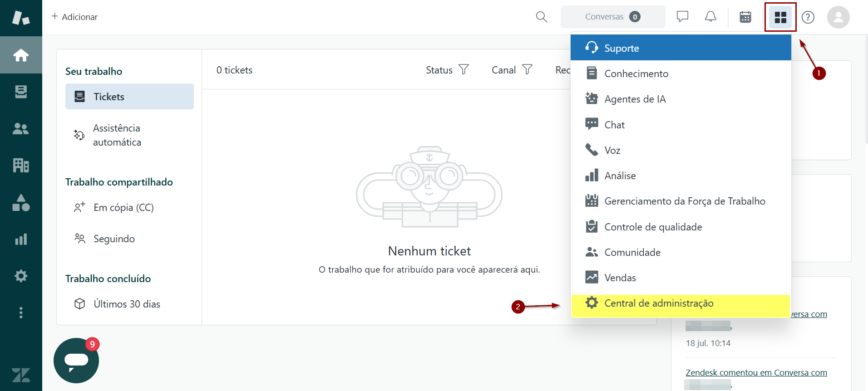Open Zendesk comentou em Conversa link

(756, 372)
